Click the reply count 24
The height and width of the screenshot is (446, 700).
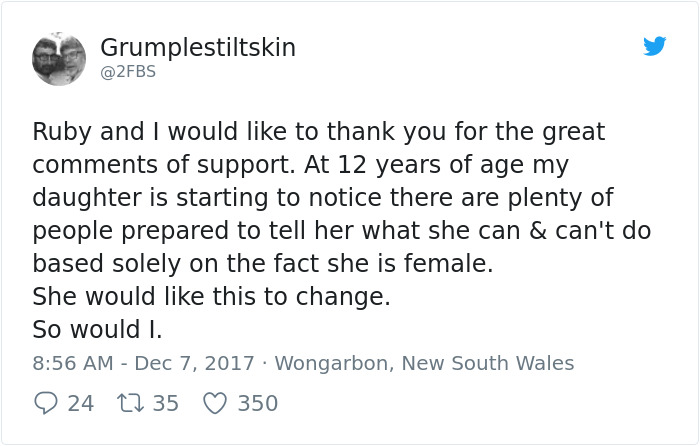pyautogui.click(x=81, y=403)
